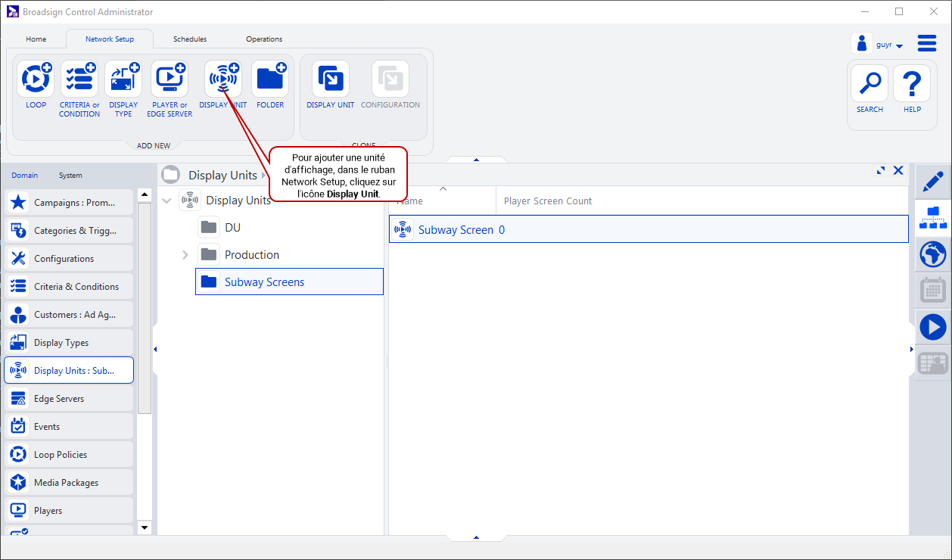Click the pencil edit icon in right sidebar

[x=932, y=182]
